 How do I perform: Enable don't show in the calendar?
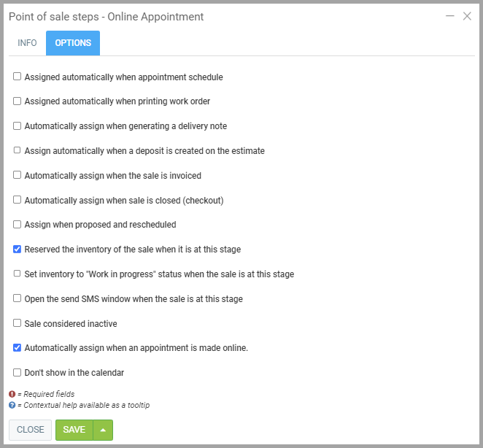coord(18,373)
